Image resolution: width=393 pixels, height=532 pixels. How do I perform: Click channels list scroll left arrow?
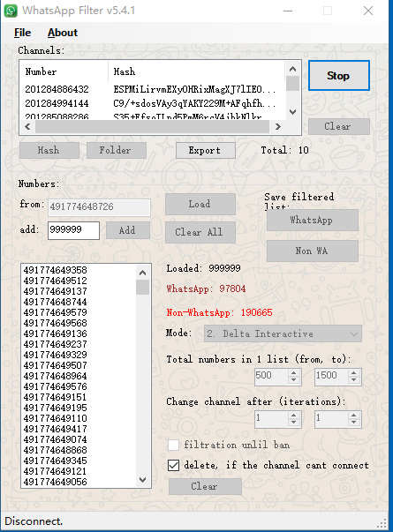point(28,126)
